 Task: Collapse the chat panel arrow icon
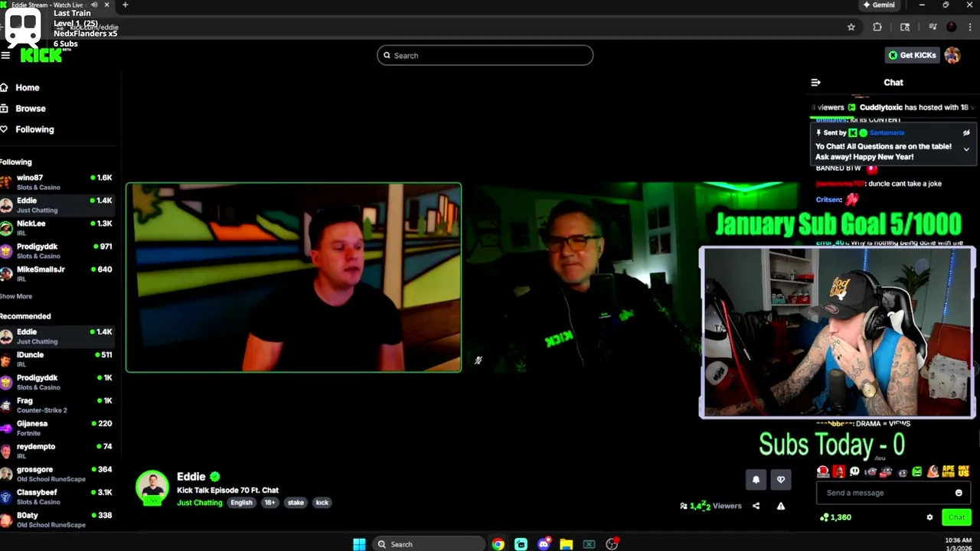pos(815,83)
